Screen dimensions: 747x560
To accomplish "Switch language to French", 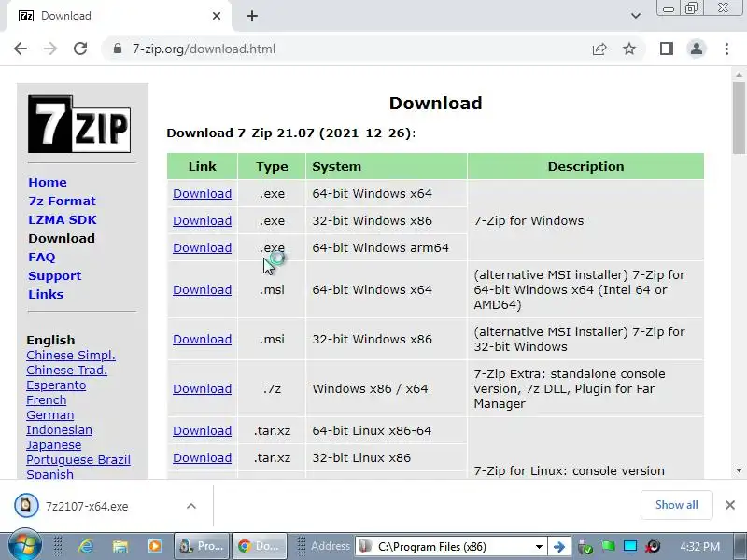I will [46, 400].
